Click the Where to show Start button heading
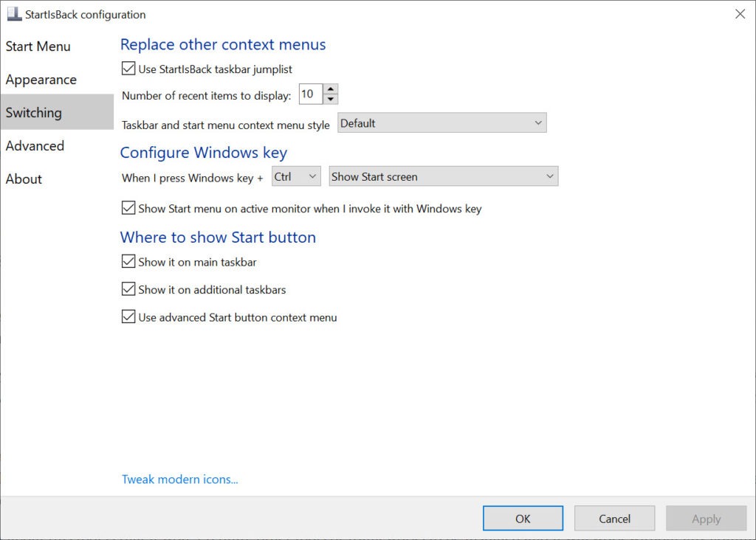 [x=218, y=237]
